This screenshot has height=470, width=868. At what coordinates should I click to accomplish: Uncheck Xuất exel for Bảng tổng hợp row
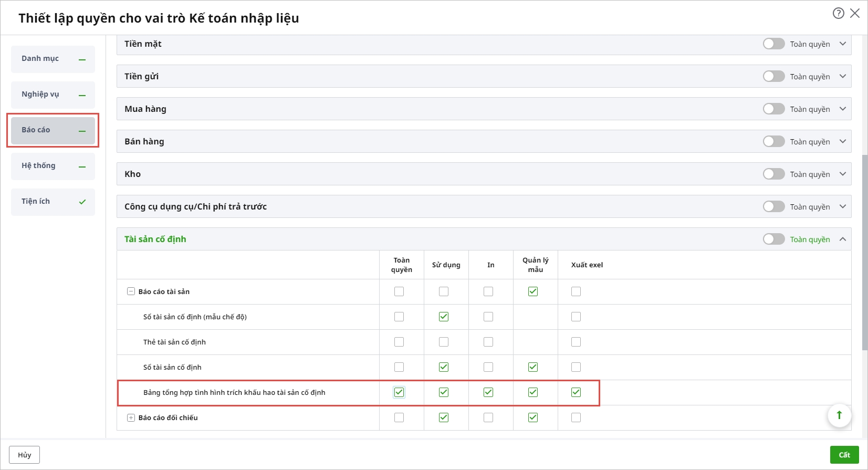[576, 392]
